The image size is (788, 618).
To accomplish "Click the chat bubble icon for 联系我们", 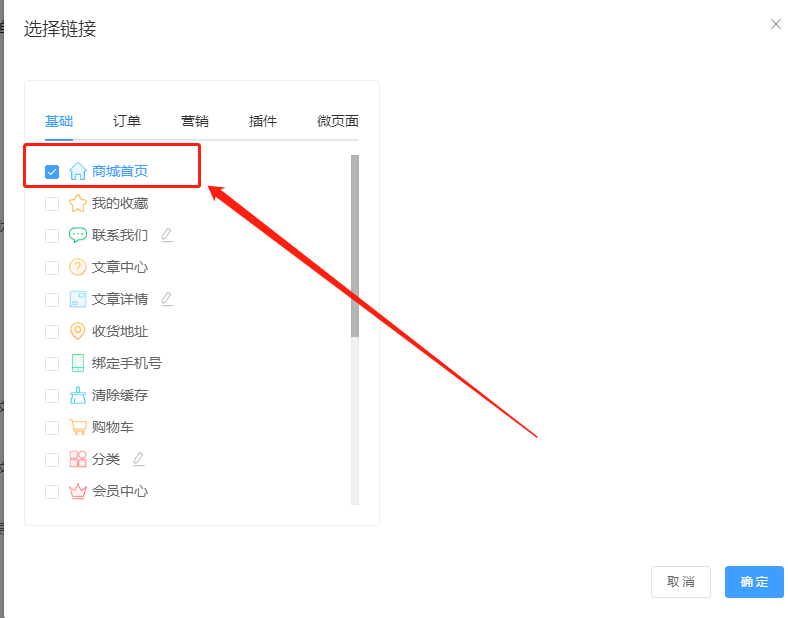I will (77, 235).
